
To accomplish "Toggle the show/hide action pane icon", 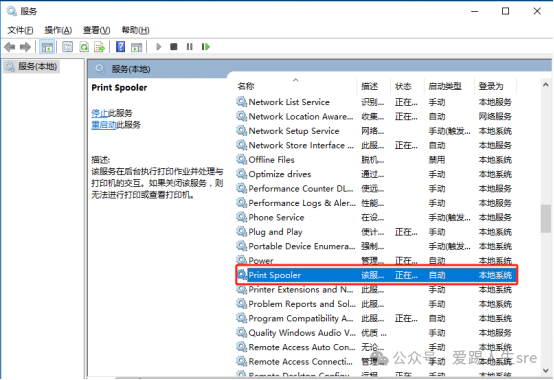I will coord(136,47).
